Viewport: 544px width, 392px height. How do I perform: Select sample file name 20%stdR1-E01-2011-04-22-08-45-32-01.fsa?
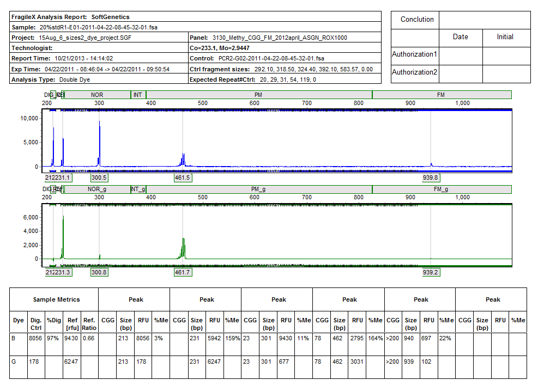coord(99,27)
